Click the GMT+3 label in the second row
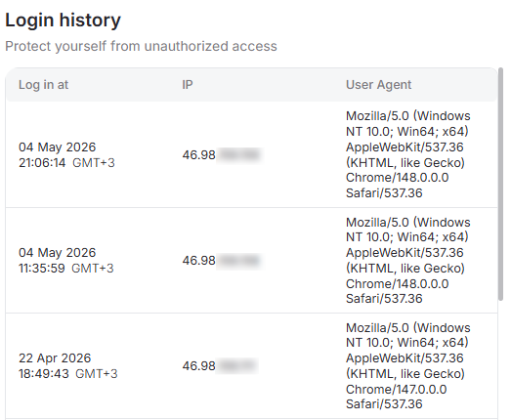 click(93, 269)
